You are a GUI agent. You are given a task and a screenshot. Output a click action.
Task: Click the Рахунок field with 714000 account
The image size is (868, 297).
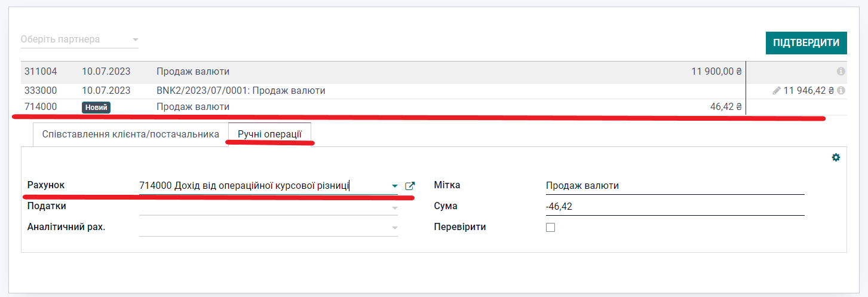pos(263,186)
